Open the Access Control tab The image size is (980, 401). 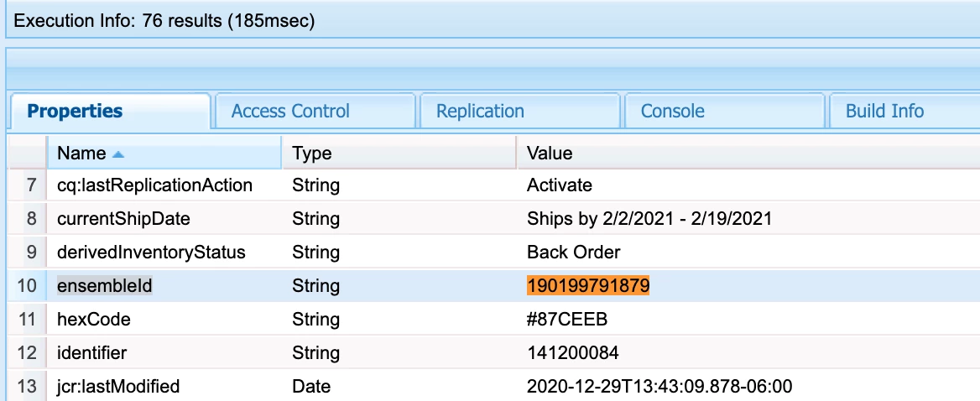click(290, 111)
